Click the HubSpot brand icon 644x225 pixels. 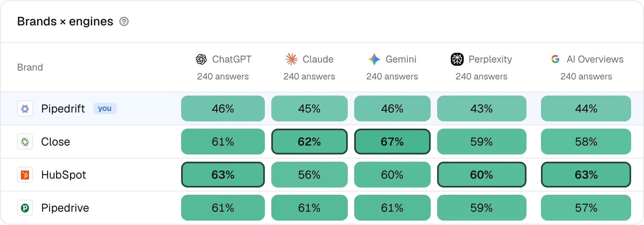(x=25, y=175)
